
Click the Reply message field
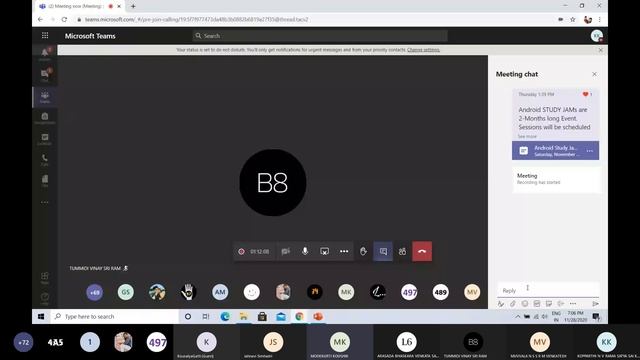pos(548,290)
